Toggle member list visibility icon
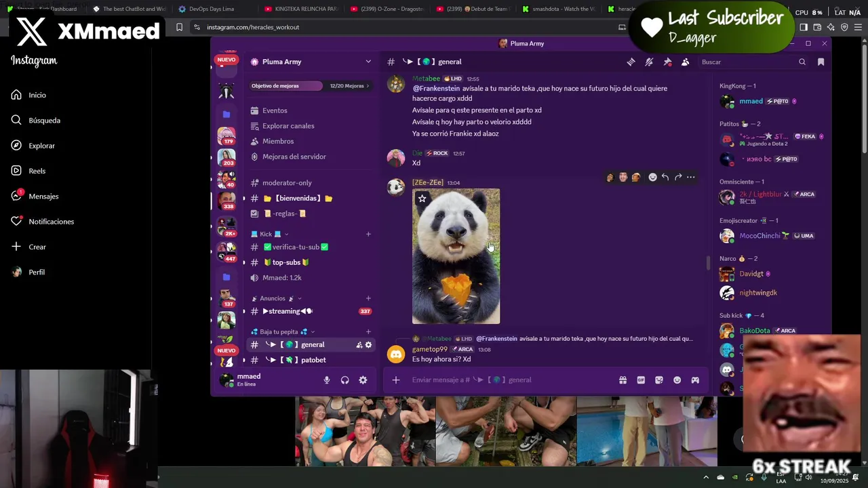 pyautogui.click(x=686, y=62)
